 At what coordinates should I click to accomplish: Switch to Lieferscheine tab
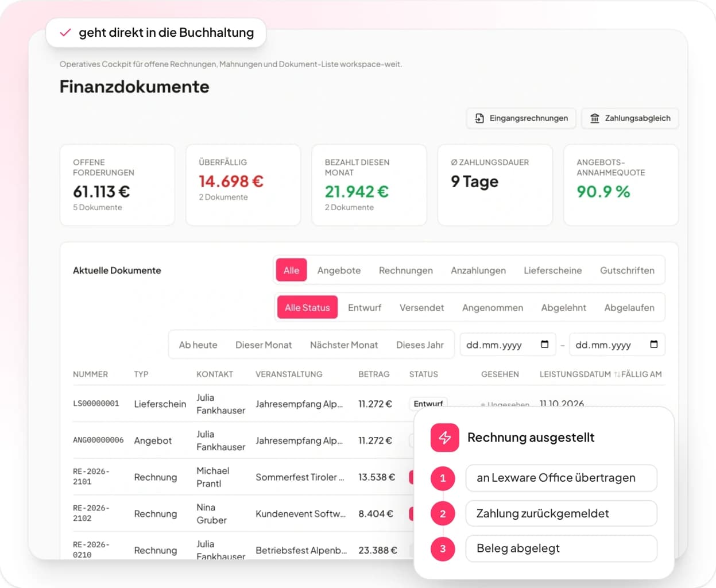pyautogui.click(x=553, y=270)
